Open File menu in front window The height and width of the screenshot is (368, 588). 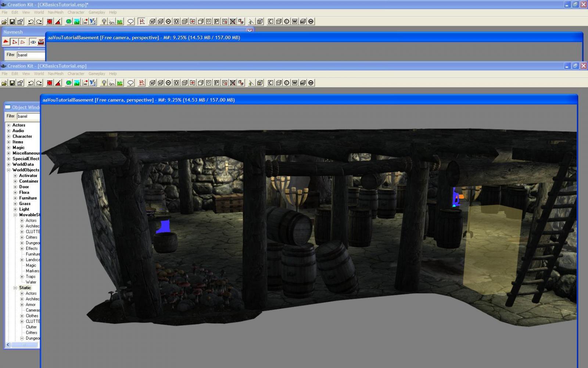(x=4, y=74)
